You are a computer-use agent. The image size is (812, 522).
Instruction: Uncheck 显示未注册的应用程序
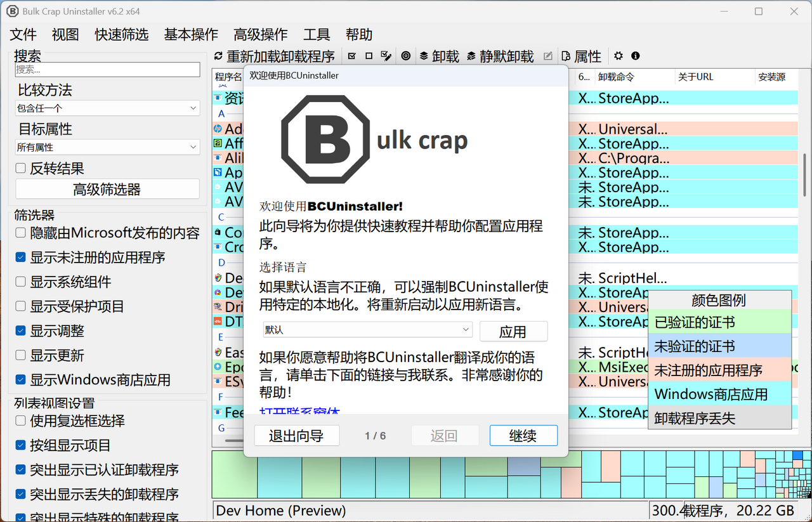point(21,258)
